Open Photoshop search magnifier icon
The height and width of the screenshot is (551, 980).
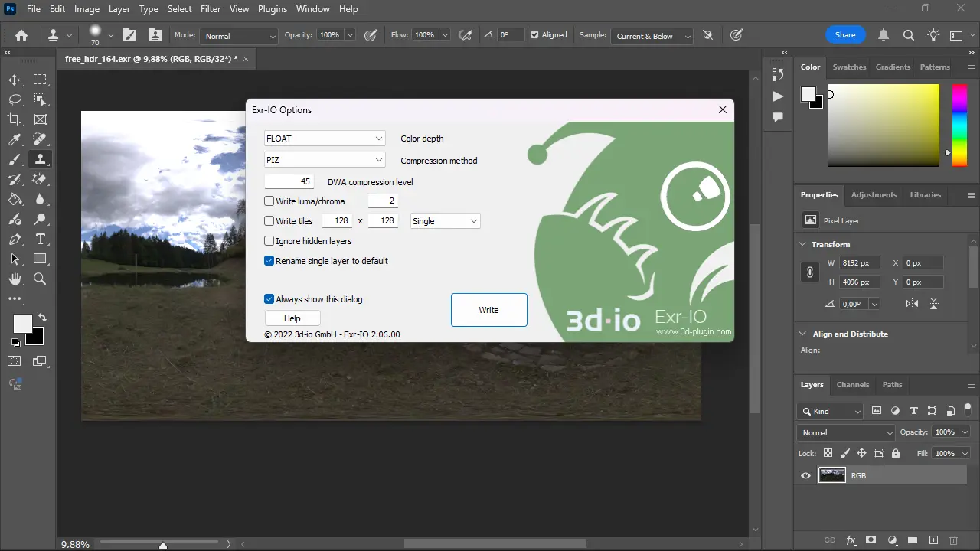909,35
